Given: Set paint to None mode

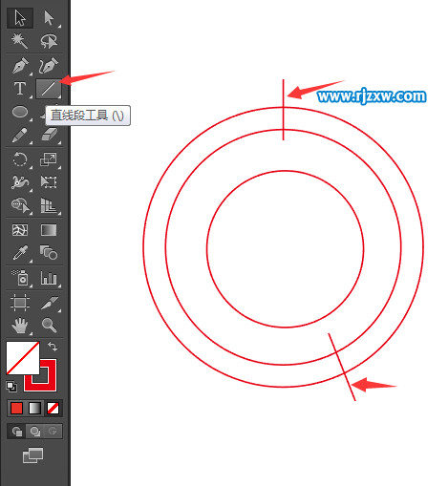Looking at the screenshot, I should pyautogui.click(x=53, y=409).
